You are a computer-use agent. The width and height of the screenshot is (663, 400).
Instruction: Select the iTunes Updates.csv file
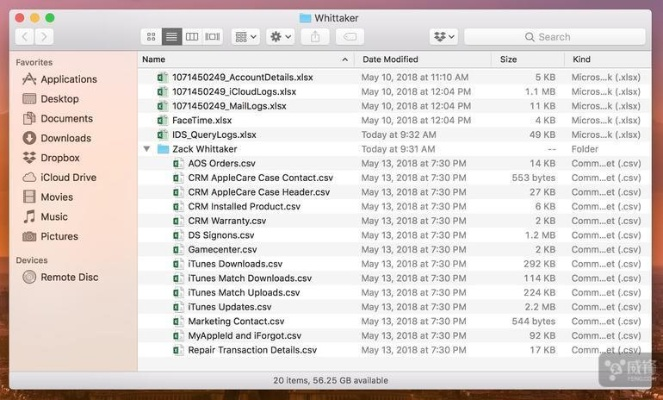[229, 307]
